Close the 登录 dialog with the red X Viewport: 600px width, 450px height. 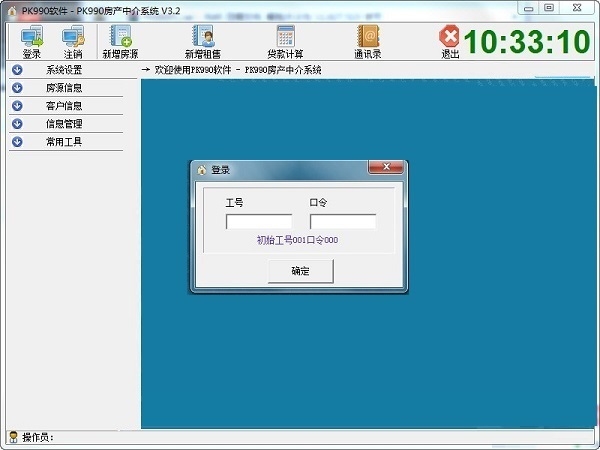coord(386,167)
